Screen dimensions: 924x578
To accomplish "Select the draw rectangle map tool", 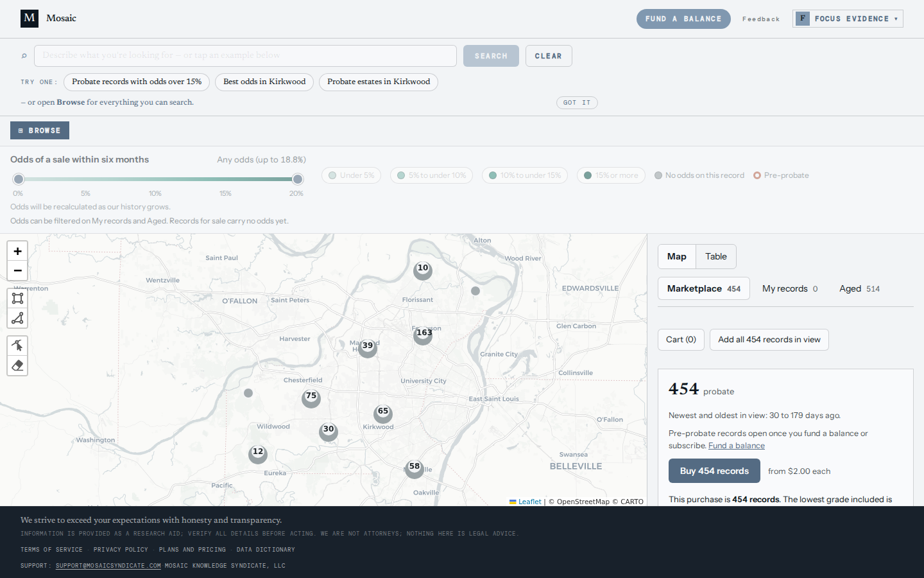I will pos(17,298).
